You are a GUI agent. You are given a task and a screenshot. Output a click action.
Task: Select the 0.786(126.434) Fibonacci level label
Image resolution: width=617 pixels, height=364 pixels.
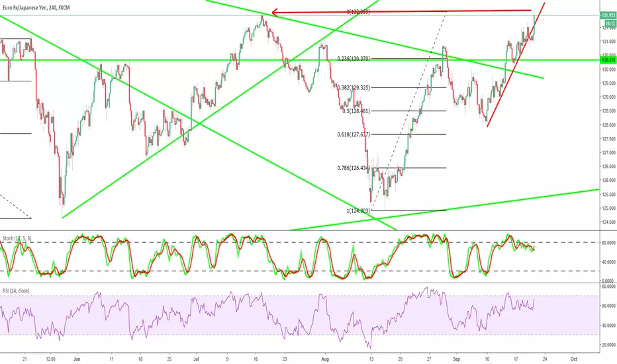point(354,168)
